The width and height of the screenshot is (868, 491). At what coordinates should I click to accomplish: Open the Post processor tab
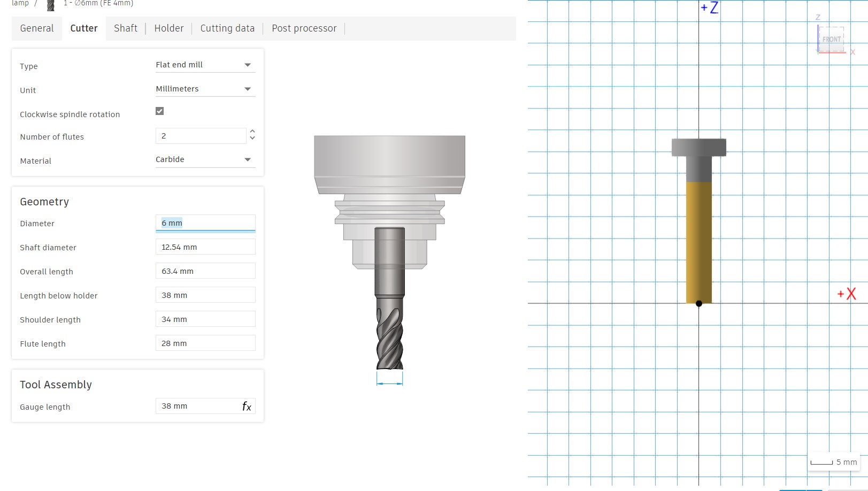tap(304, 28)
